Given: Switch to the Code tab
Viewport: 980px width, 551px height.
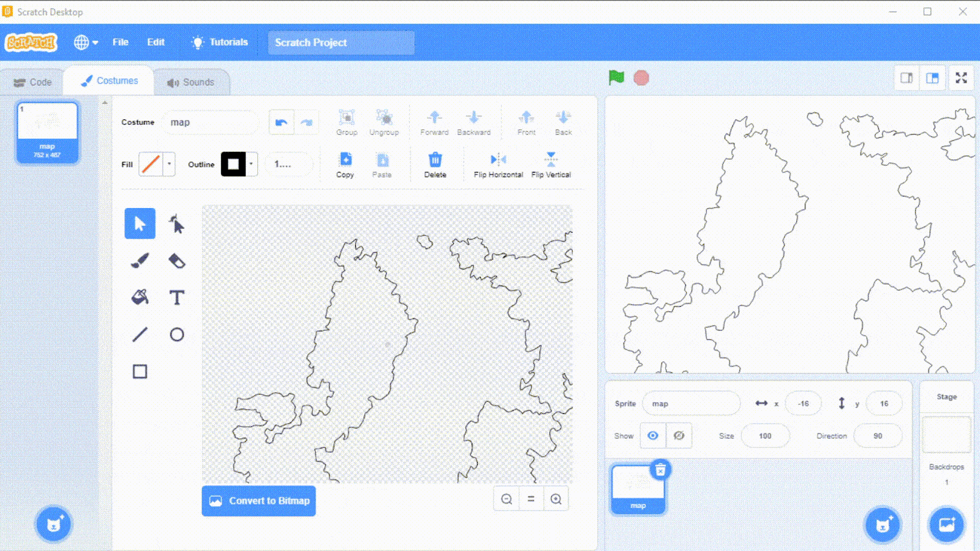Looking at the screenshot, I should pos(32,82).
